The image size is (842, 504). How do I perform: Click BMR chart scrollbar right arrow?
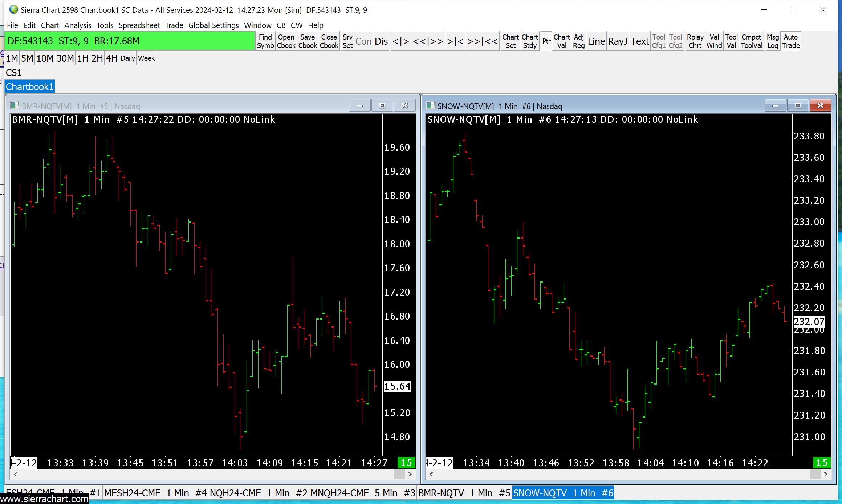click(x=410, y=474)
